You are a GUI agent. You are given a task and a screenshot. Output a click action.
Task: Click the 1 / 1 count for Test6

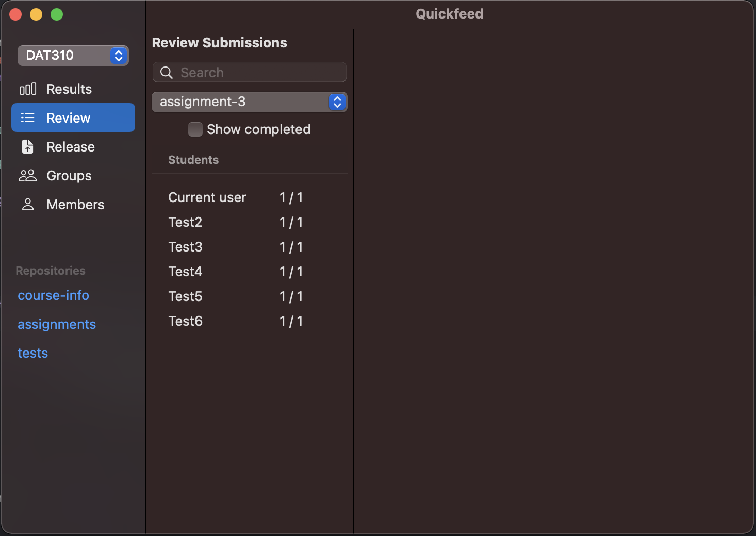point(291,321)
